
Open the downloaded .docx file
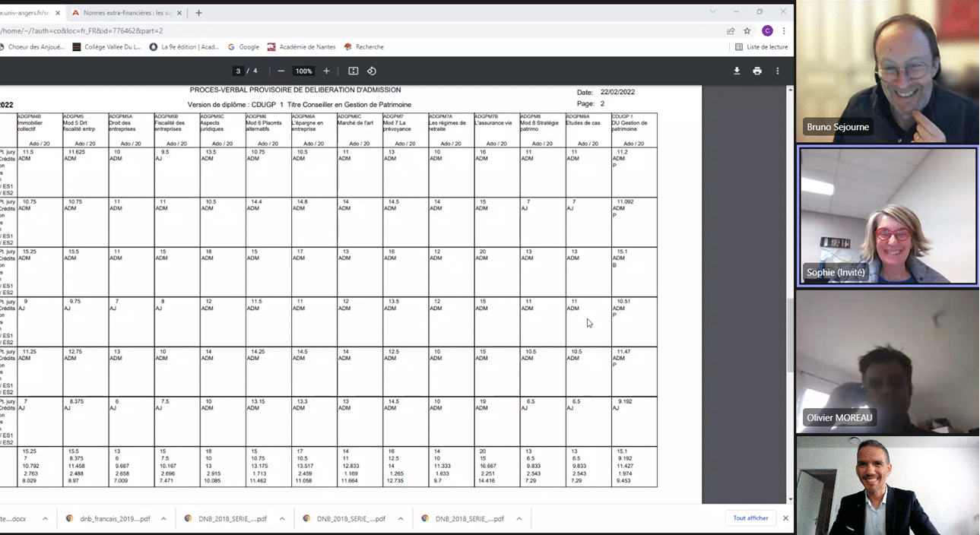(x=15, y=518)
